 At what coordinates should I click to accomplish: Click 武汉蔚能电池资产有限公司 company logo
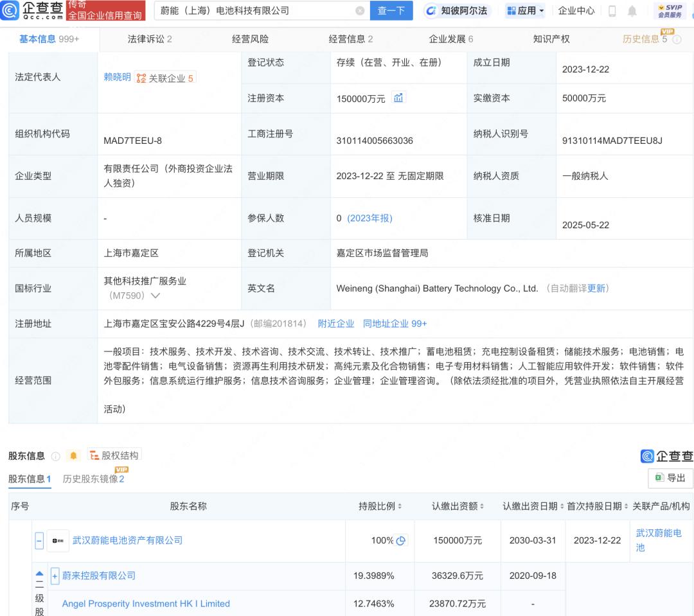pos(58,541)
